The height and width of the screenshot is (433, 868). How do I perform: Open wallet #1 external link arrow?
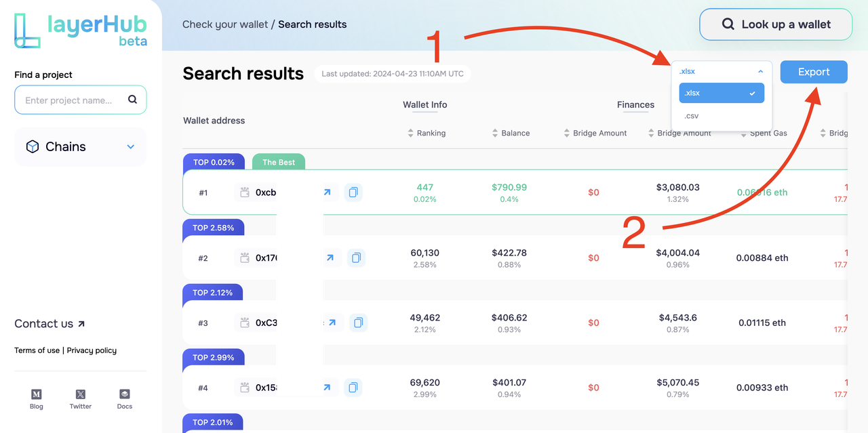click(327, 192)
